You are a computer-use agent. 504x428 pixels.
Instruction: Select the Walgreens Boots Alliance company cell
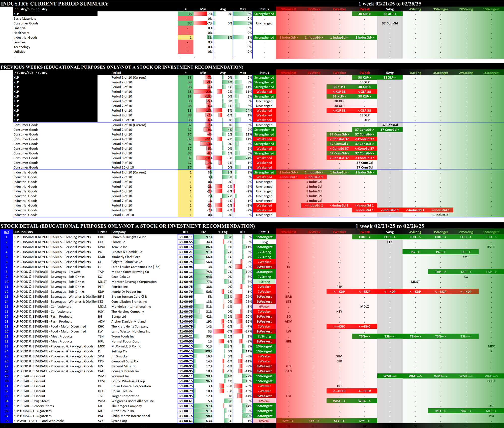pos(133,401)
